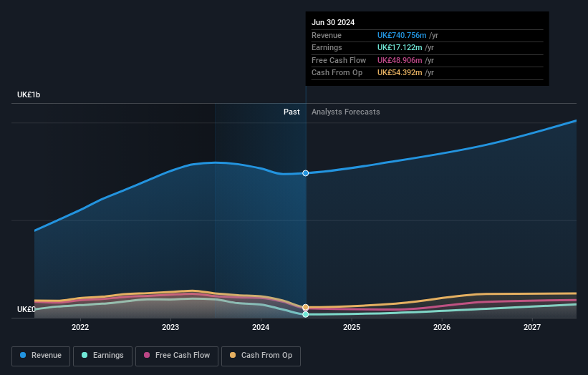This screenshot has height=375, width=588.
Task: Click the Revenue row label in tooltip
Action: [x=327, y=35]
